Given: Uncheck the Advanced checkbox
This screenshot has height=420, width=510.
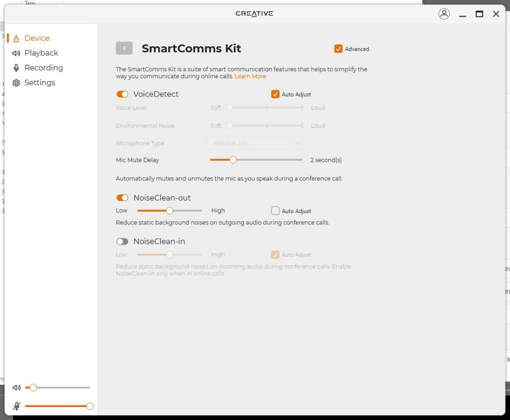Looking at the screenshot, I should pos(339,49).
